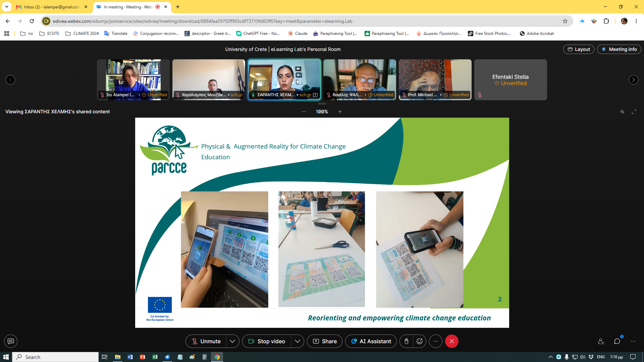This screenshot has height=362, width=644.
Task: Open Meeting info
Action: (x=619, y=49)
